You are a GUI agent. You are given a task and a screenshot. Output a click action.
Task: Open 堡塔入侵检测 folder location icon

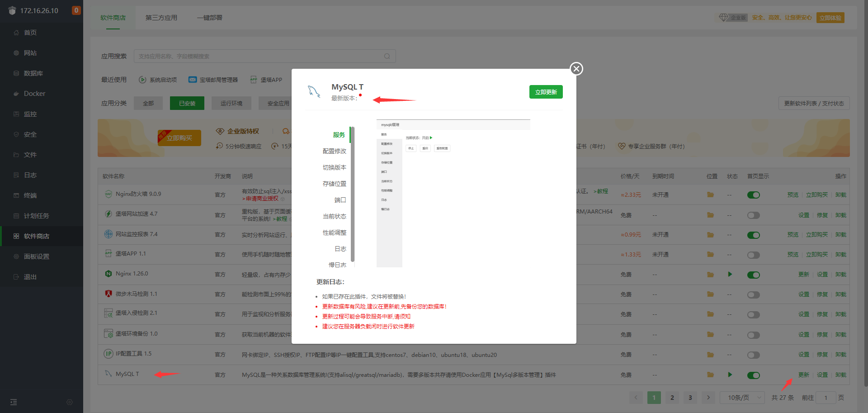(x=711, y=314)
